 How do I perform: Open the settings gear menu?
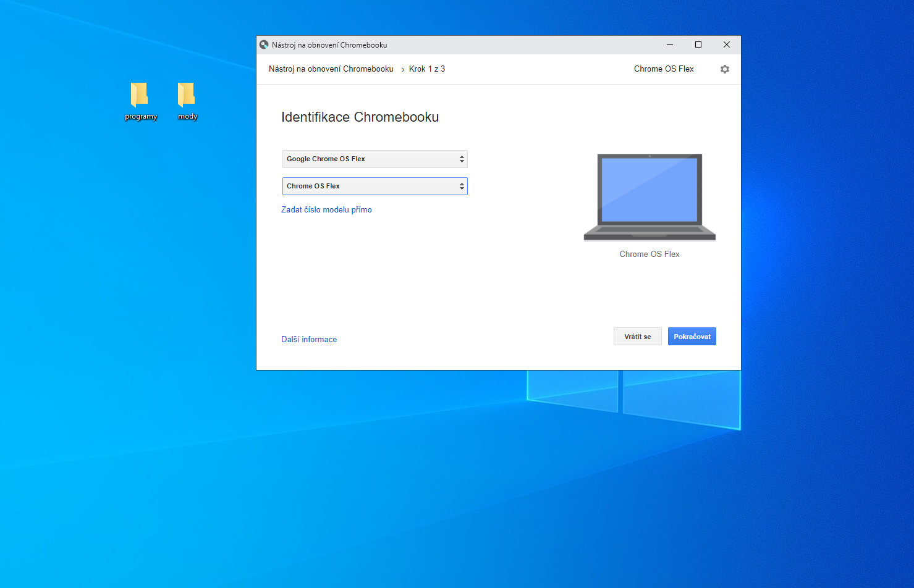click(x=725, y=69)
